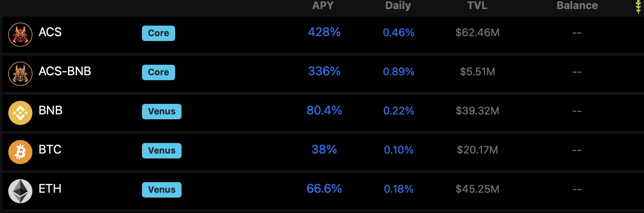
Task: Click the Venus tag on ETH row
Action: [162, 190]
